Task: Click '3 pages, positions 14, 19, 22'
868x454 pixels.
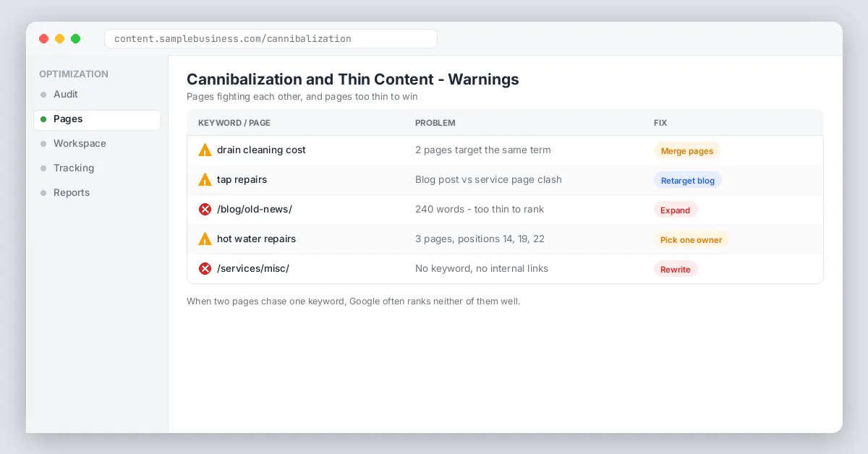Action: point(480,239)
